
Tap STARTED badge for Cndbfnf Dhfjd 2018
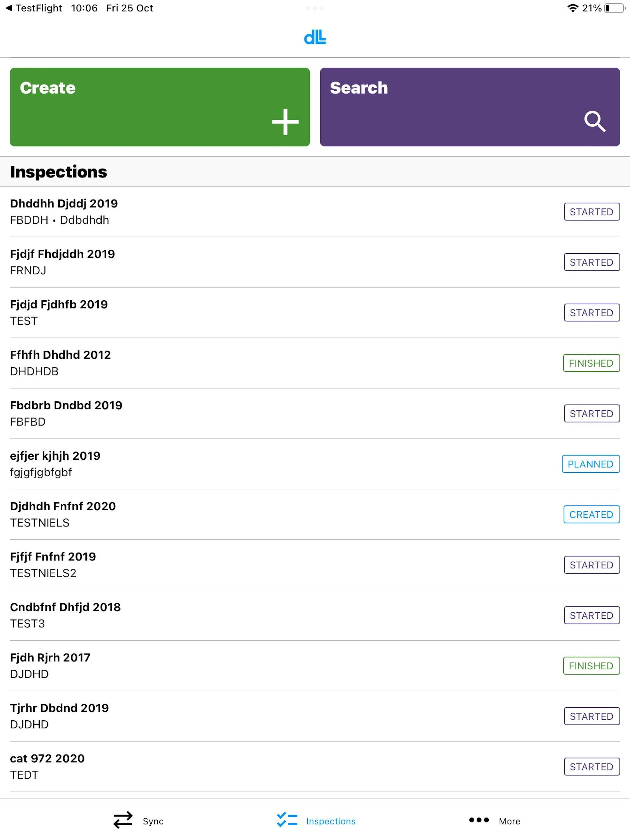click(x=591, y=615)
